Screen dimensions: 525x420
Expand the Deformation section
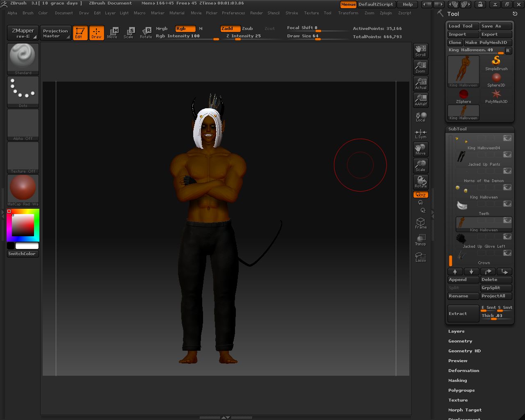click(464, 370)
